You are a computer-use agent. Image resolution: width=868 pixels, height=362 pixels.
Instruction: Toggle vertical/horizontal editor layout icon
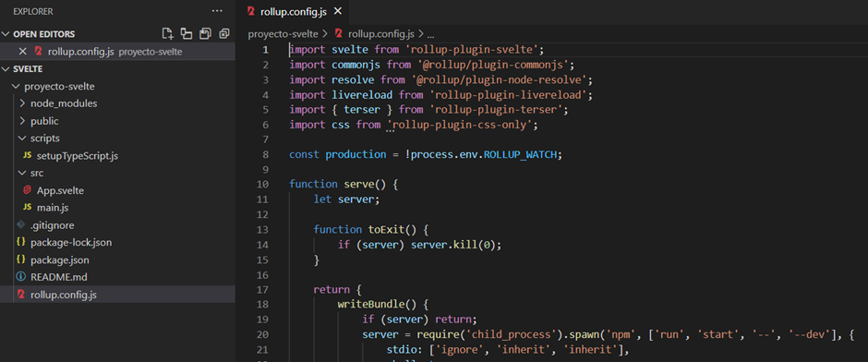[187, 34]
